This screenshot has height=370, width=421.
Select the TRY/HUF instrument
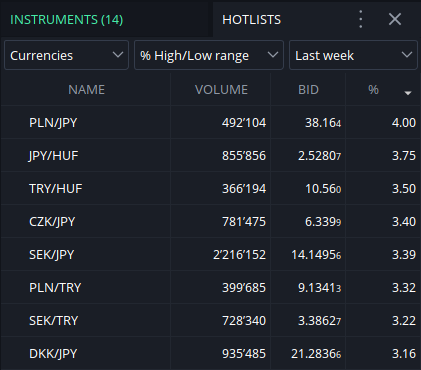(56, 189)
